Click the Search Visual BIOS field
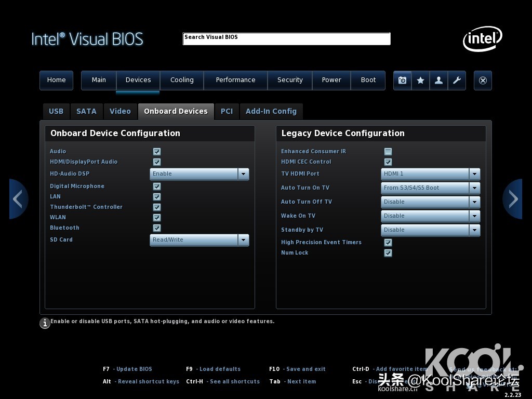This screenshot has width=532, height=399. pyautogui.click(x=286, y=38)
